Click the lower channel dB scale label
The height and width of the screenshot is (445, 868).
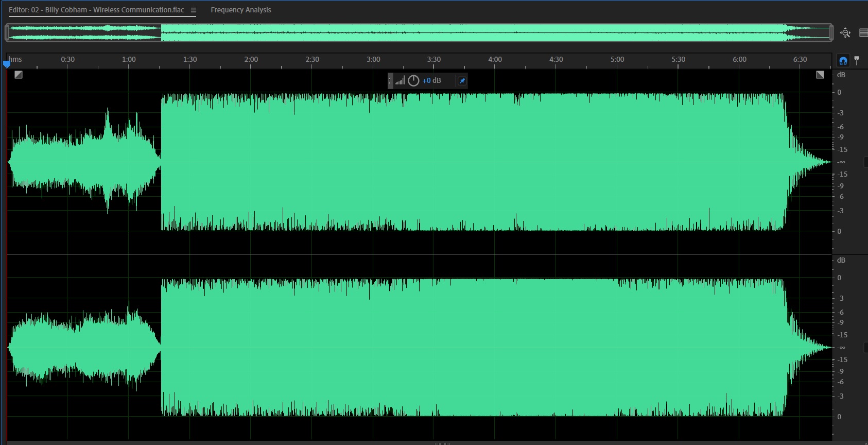[841, 260]
